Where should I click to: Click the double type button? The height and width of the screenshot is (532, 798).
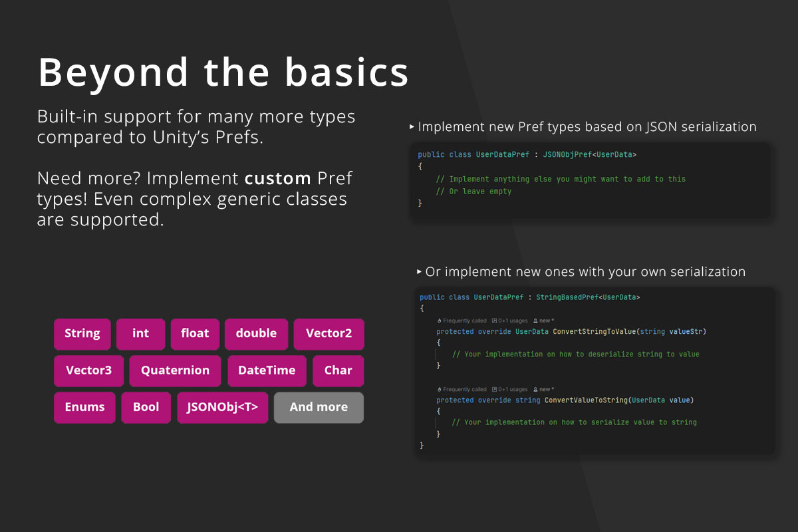click(x=256, y=334)
